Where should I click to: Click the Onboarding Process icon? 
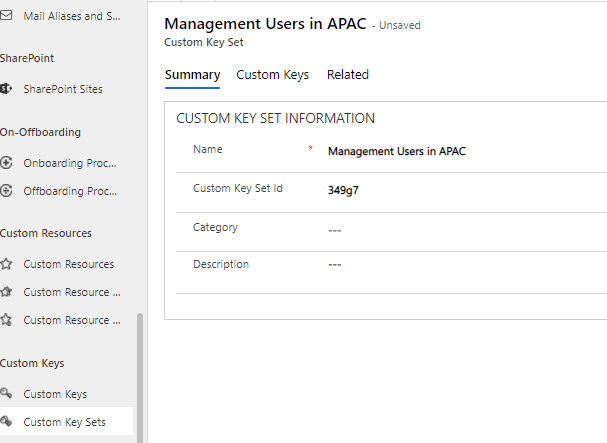point(7,163)
